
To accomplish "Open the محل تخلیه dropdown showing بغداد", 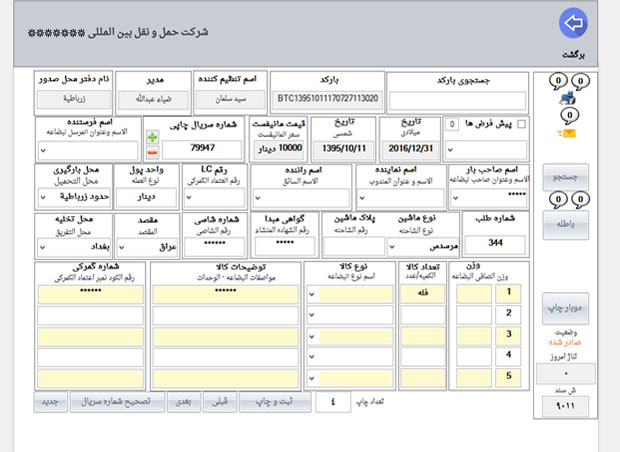I will pos(43,247).
